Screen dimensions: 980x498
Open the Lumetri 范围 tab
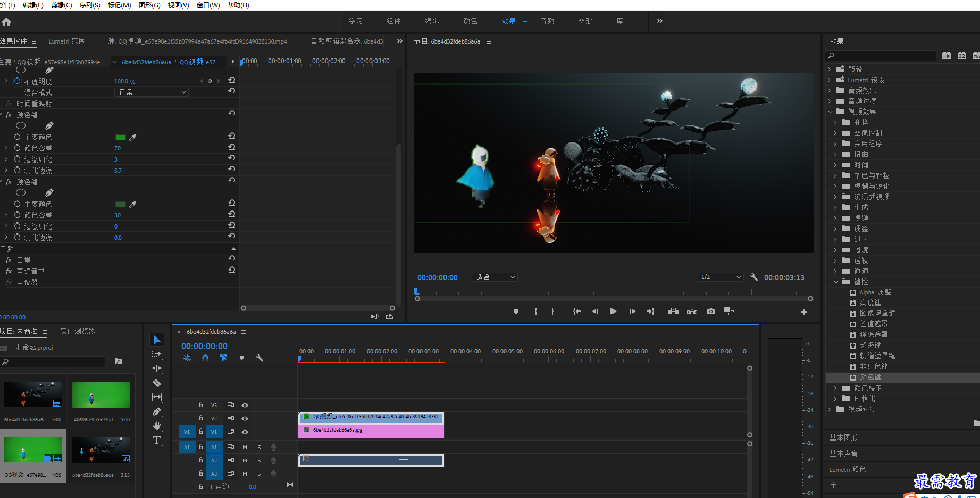tap(67, 41)
